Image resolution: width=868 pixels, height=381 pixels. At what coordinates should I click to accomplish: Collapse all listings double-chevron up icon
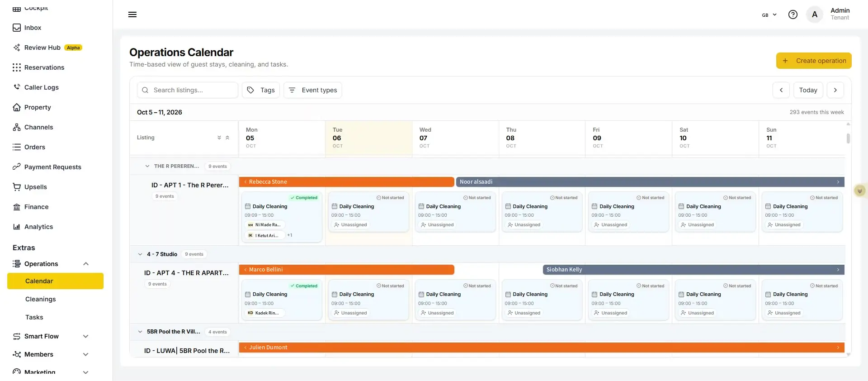point(227,138)
